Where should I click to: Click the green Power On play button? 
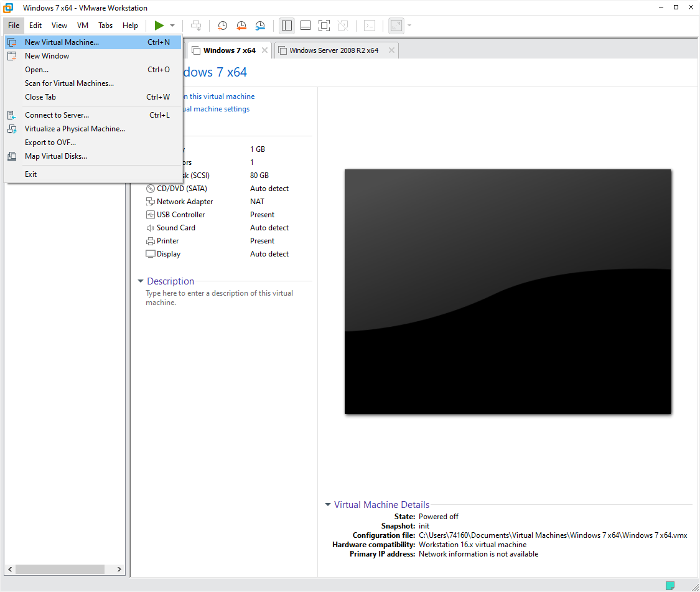pyautogui.click(x=159, y=26)
